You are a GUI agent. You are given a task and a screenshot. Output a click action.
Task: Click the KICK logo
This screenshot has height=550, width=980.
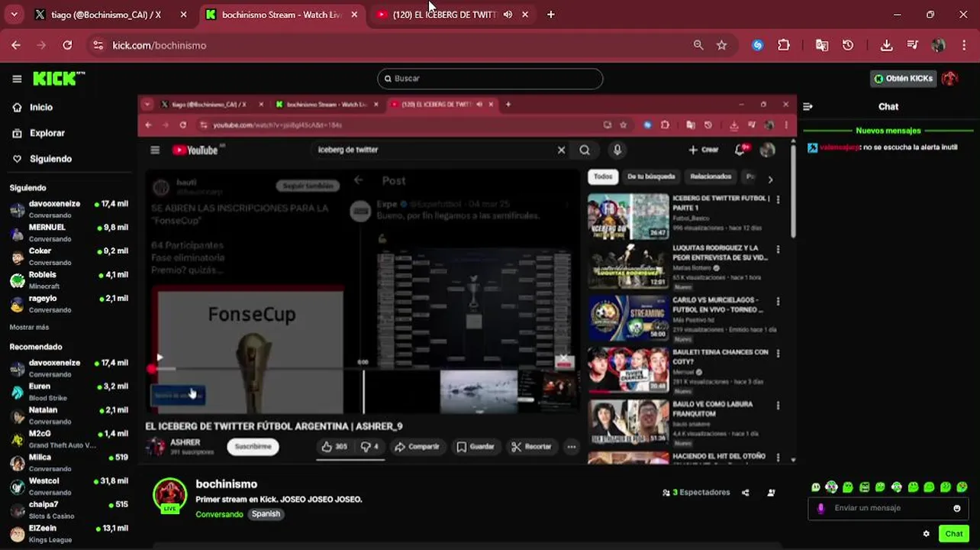[59, 79]
